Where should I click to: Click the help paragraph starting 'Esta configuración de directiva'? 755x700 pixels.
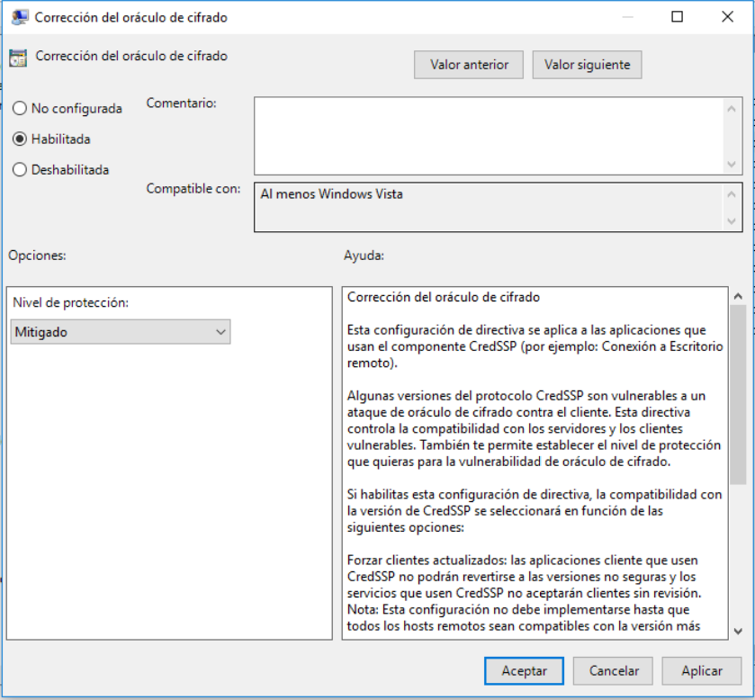(535, 346)
